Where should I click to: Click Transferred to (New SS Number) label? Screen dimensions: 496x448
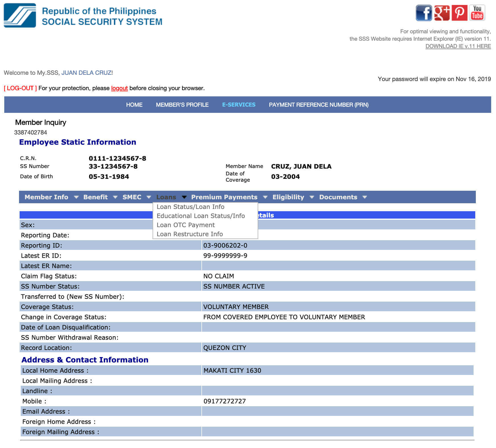click(x=72, y=296)
